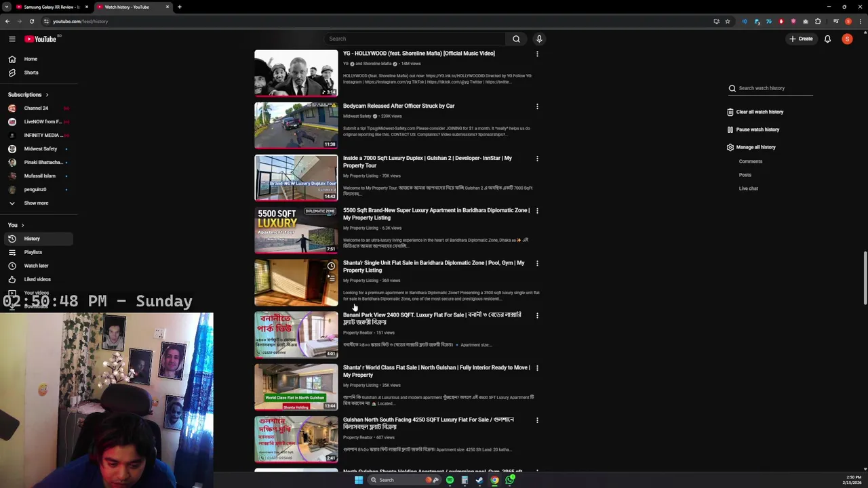868x488 pixels.
Task: Open options for Banani Park View video
Action: coord(537,315)
